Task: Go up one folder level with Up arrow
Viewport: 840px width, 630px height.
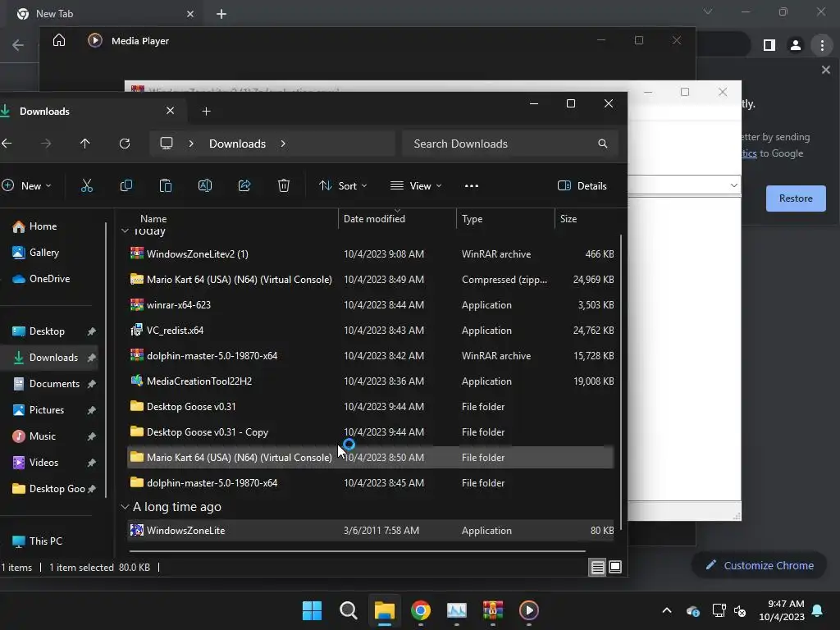Action: (x=85, y=144)
